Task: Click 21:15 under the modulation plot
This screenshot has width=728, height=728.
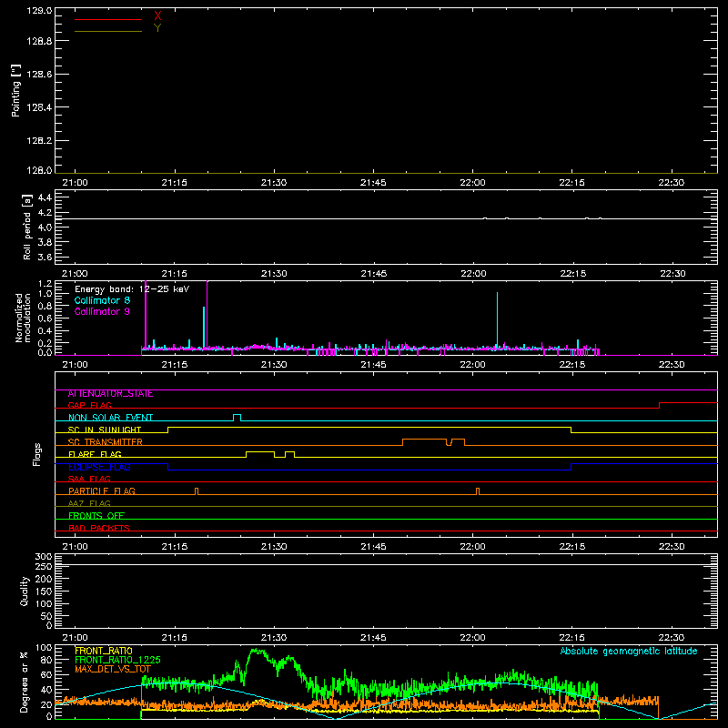Action: pos(175,365)
